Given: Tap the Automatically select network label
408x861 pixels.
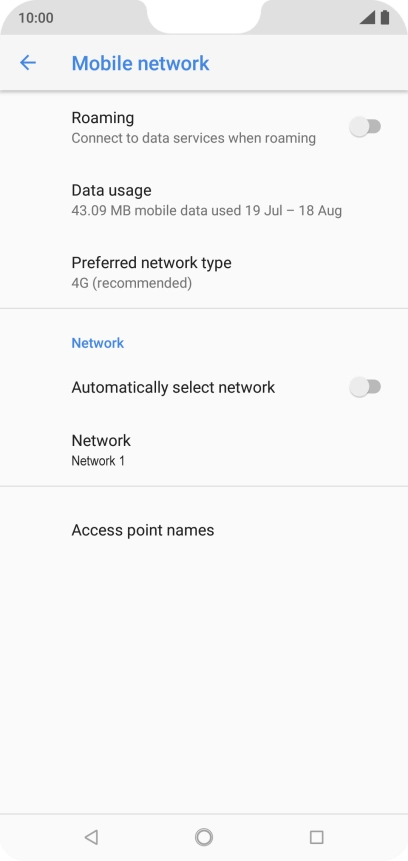Looking at the screenshot, I should [x=173, y=388].
